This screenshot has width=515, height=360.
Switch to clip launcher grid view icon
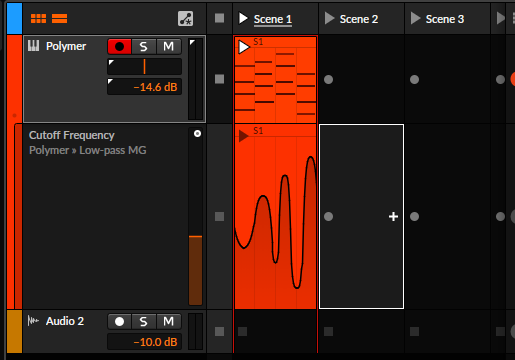38,19
